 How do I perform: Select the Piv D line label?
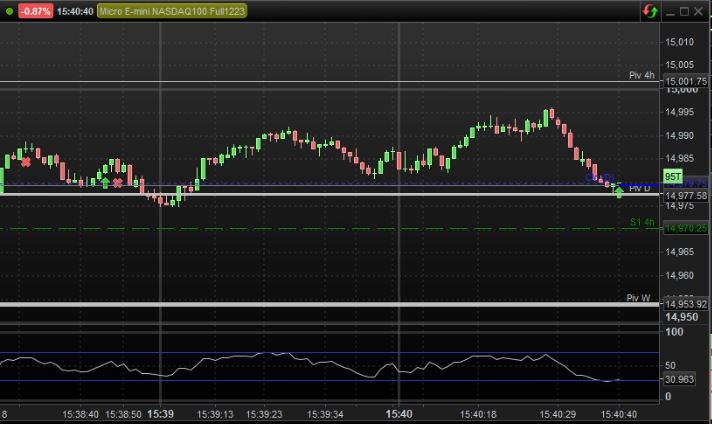click(x=639, y=188)
